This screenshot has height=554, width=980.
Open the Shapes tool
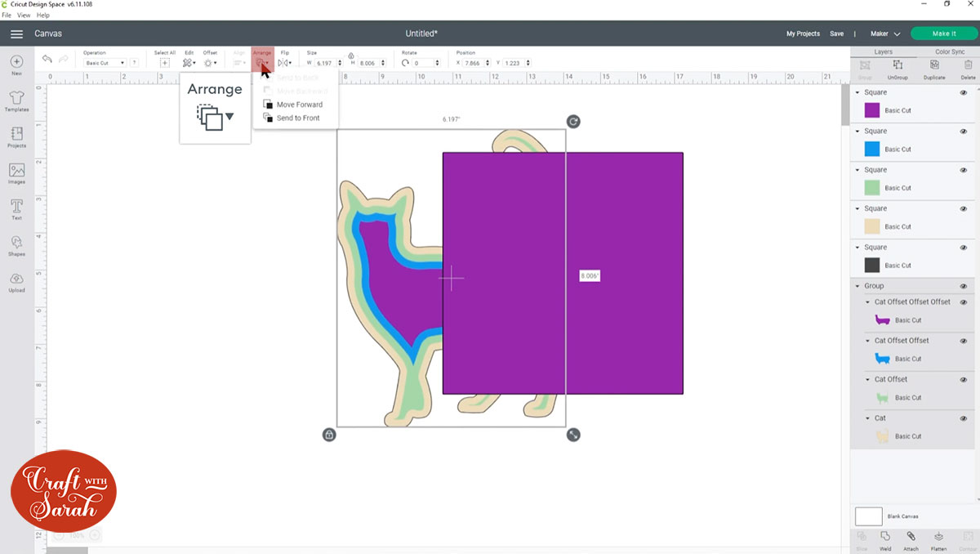16,245
